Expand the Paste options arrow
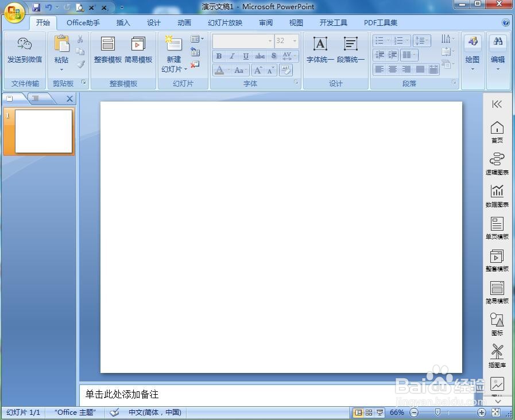Viewport: 515px width, 420px height. tap(61, 69)
